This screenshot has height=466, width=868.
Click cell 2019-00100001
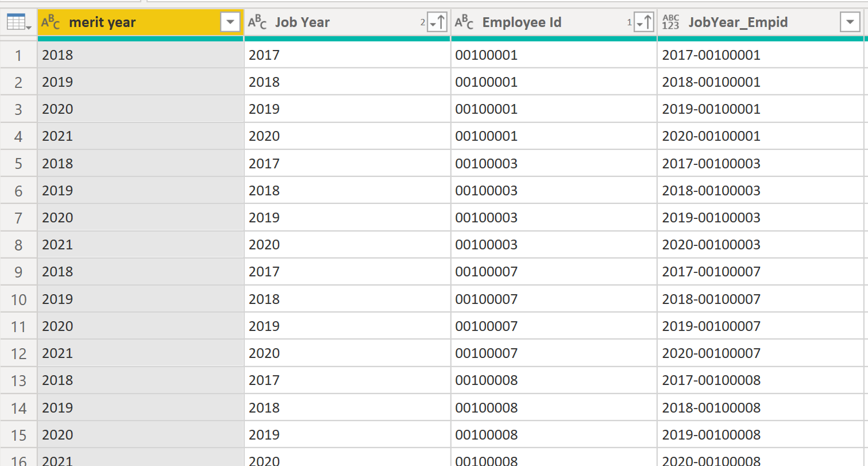click(x=761, y=109)
